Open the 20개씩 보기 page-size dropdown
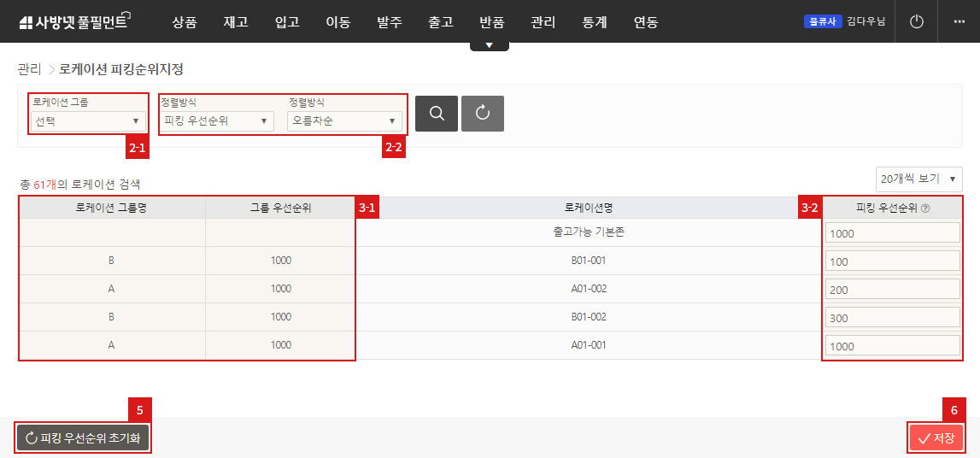Image resolution: width=980 pixels, height=458 pixels. point(918,179)
